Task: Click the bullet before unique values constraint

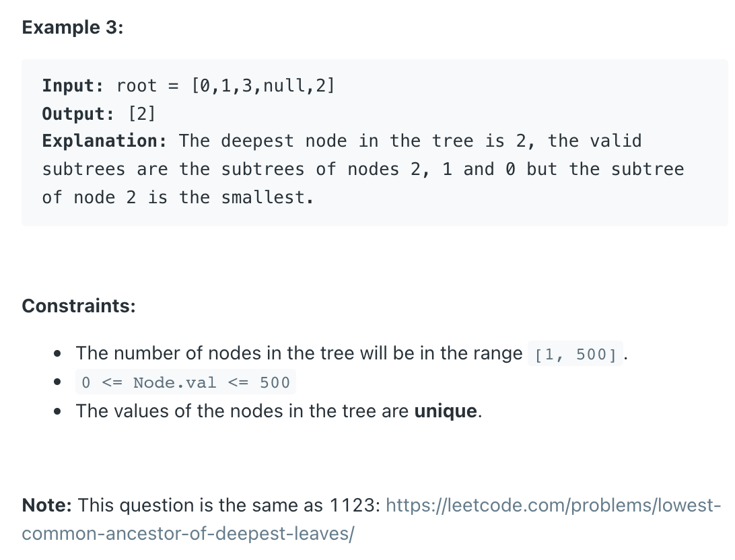Action: coord(57,411)
